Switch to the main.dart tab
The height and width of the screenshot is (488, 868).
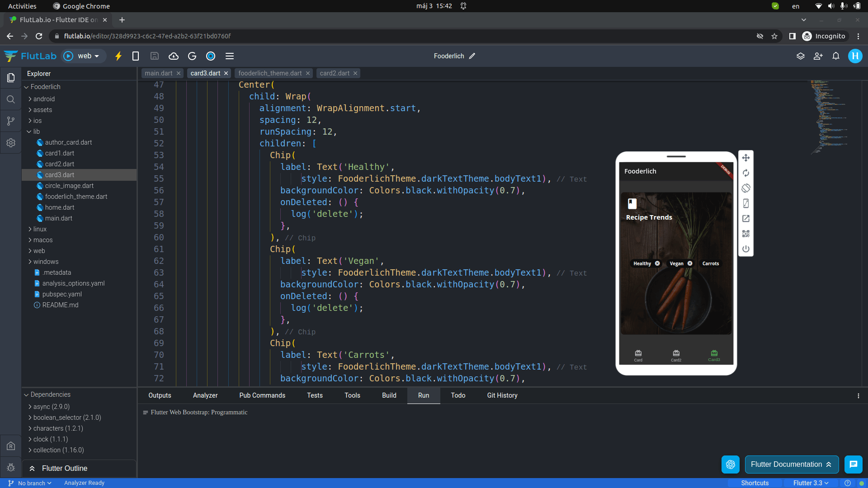click(159, 73)
